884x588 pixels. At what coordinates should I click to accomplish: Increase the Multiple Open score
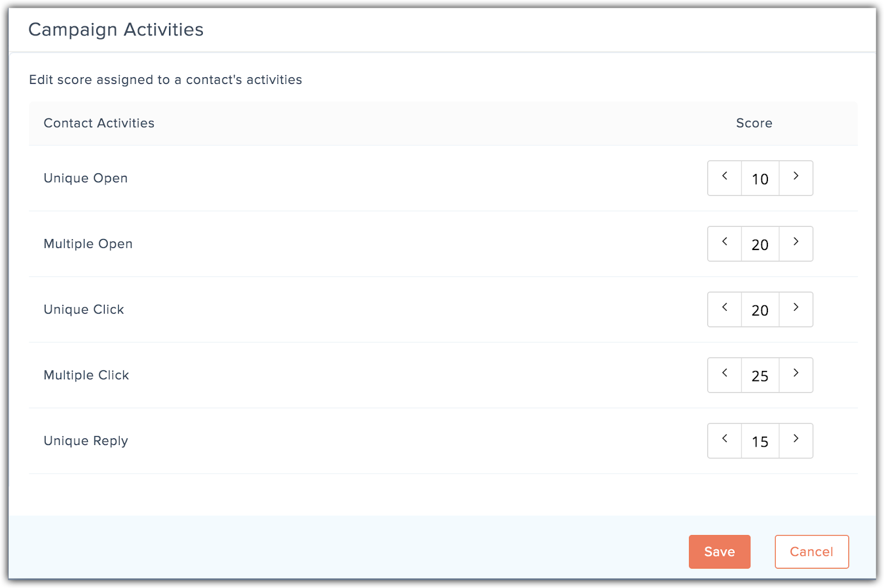pyautogui.click(x=796, y=243)
